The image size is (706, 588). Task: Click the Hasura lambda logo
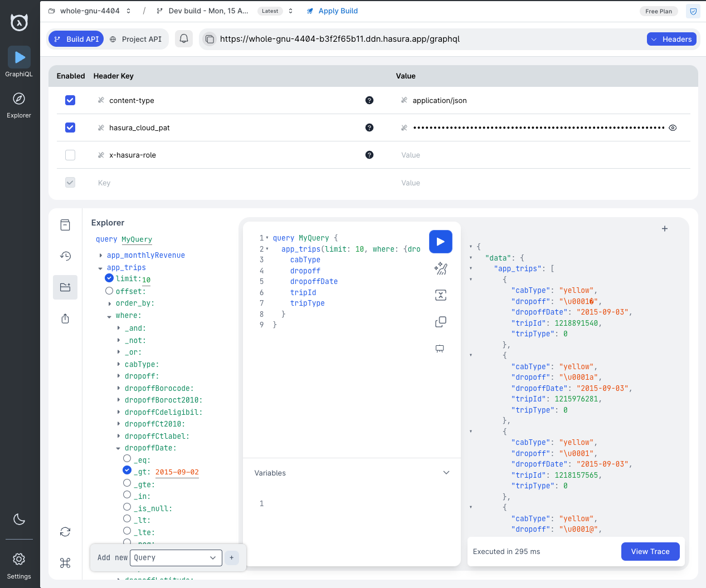point(20,22)
